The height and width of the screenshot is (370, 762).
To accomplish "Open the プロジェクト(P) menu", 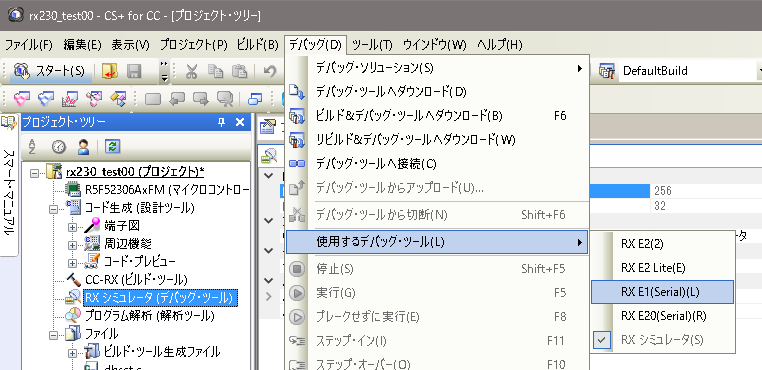I will pos(193,45).
